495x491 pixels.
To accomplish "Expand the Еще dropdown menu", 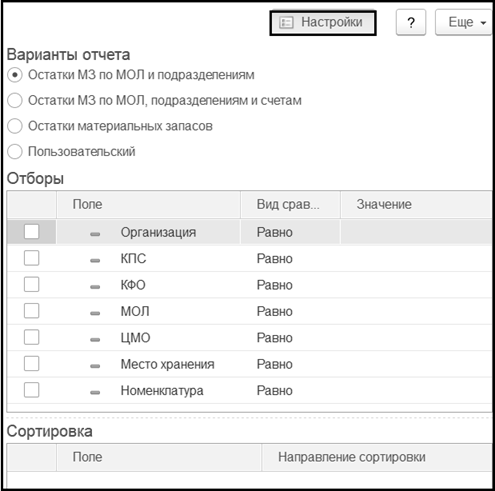I will click(x=464, y=22).
